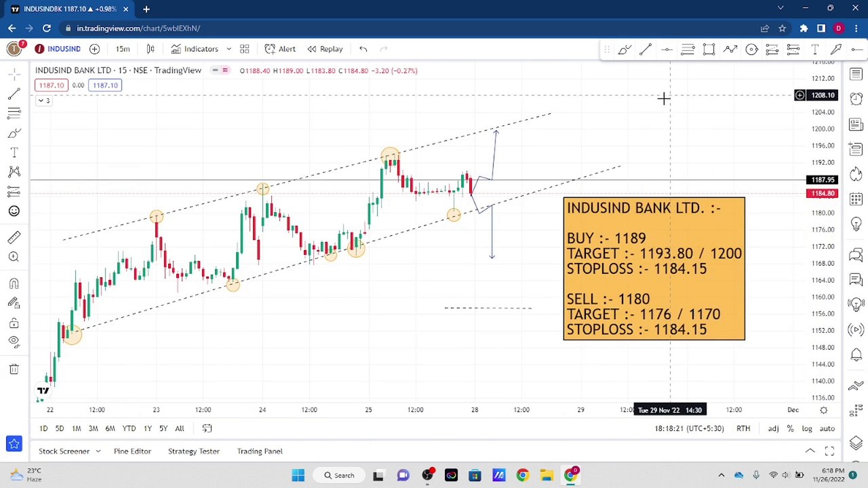Click the browser address bar URL
This screenshot has width=868, height=488.
coord(138,28)
